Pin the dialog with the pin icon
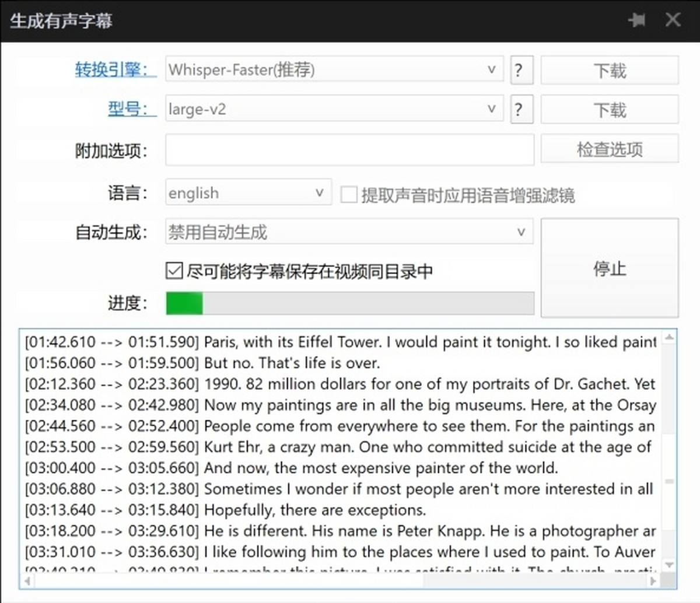This screenshot has height=603, width=700. coord(637,20)
